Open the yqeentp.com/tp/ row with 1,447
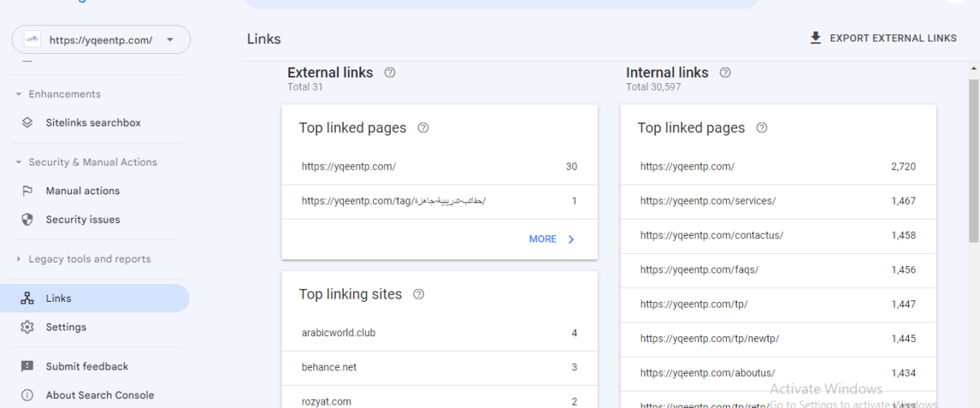The height and width of the screenshot is (408, 980). (778, 304)
